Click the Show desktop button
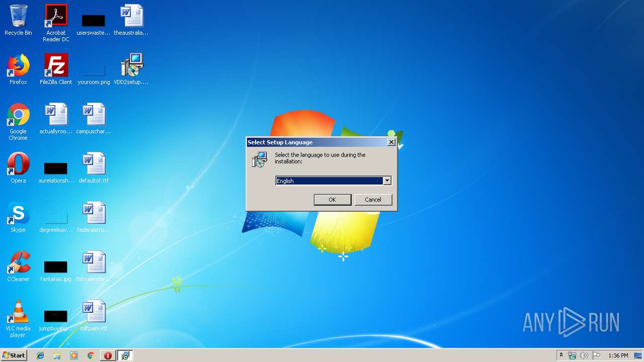644x362 pixels. point(638,355)
